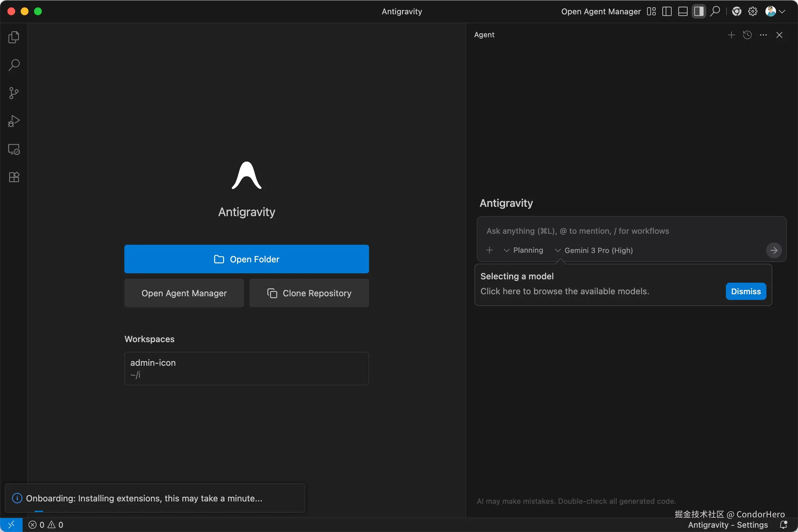Open the Search view in activity bar
The height and width of the screenshot is (532, 798).
click(14, 65)
